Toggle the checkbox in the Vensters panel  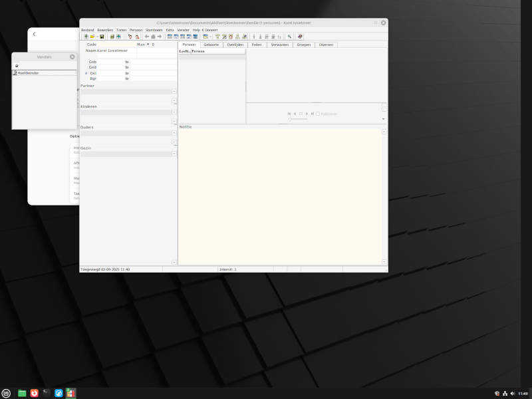pos(16,65)
